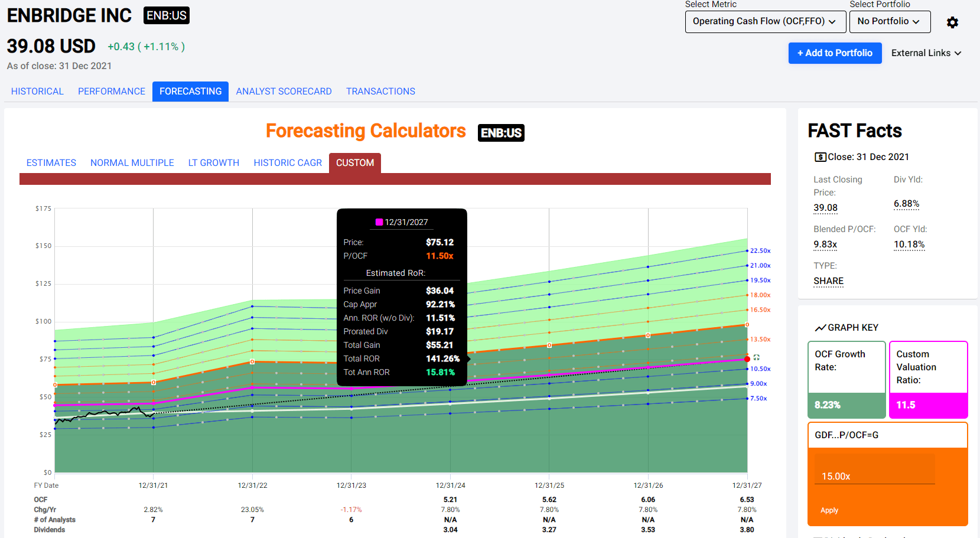
Task: Click the 12/31/24 date axis label
Action: pyautogui.click(x=450, y=485)
